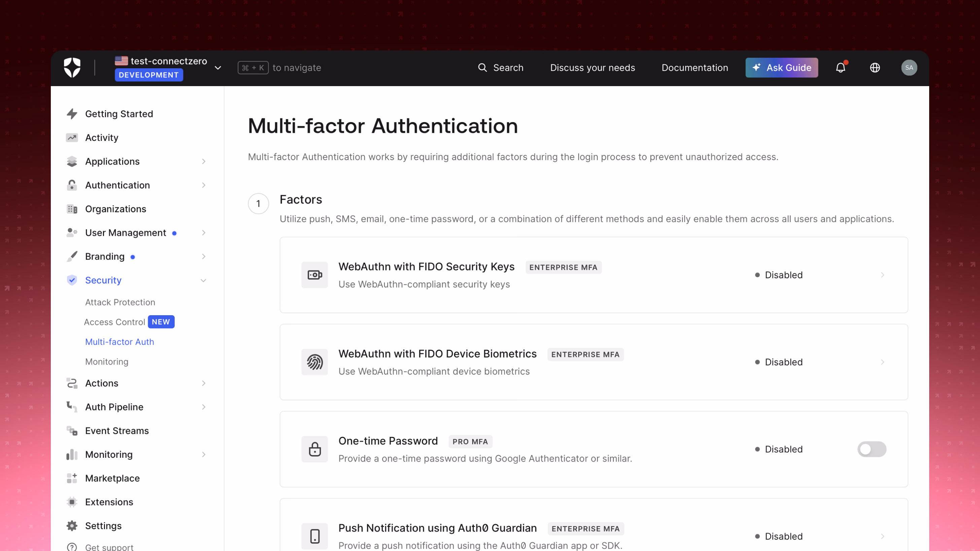Select Multi-factor Auth submenu item

point(119,342)
